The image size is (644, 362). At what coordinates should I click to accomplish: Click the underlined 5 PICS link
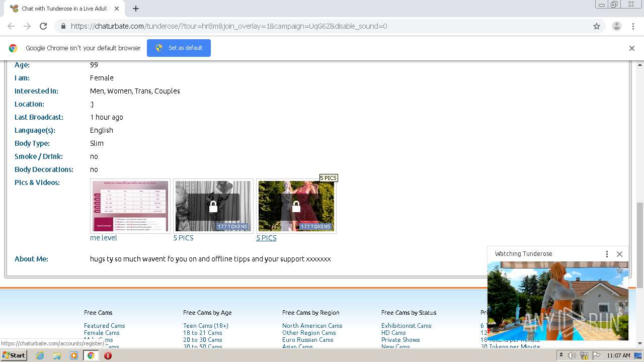(x=266, y=238)
